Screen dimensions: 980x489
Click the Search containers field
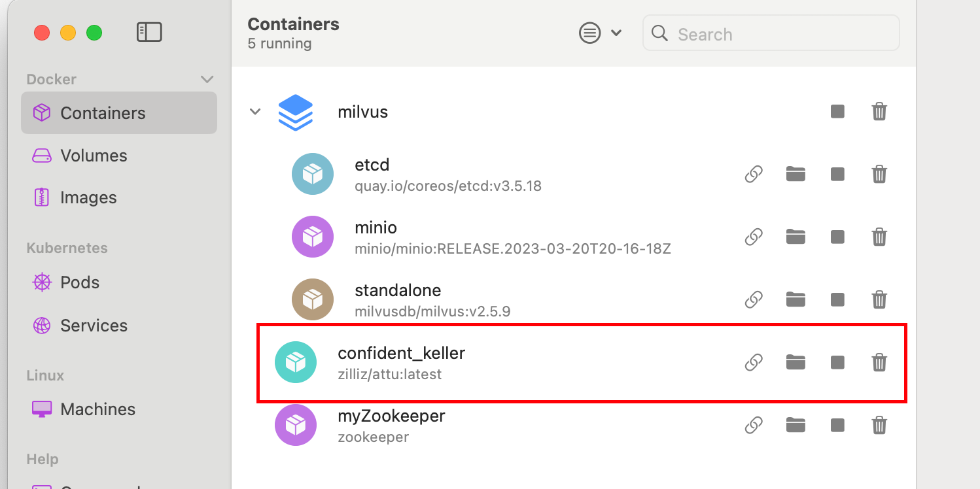pyautogui.click(x=771, y=33)
